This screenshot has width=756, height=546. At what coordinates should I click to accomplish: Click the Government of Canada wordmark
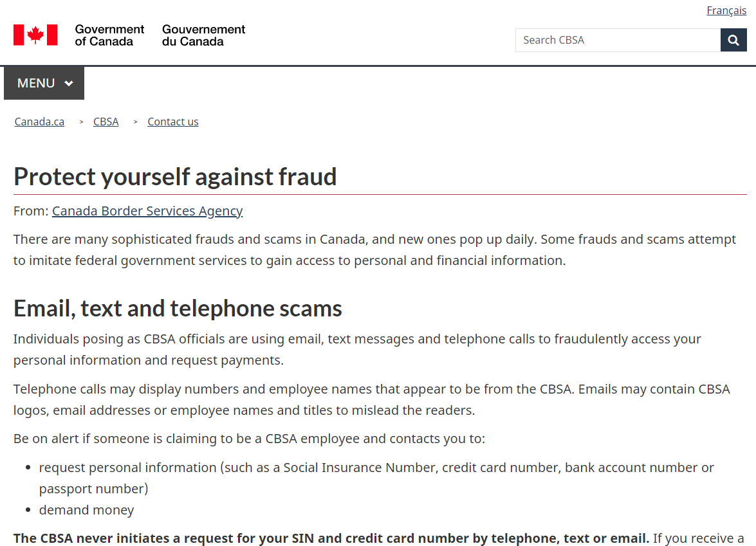click(109, 35)
